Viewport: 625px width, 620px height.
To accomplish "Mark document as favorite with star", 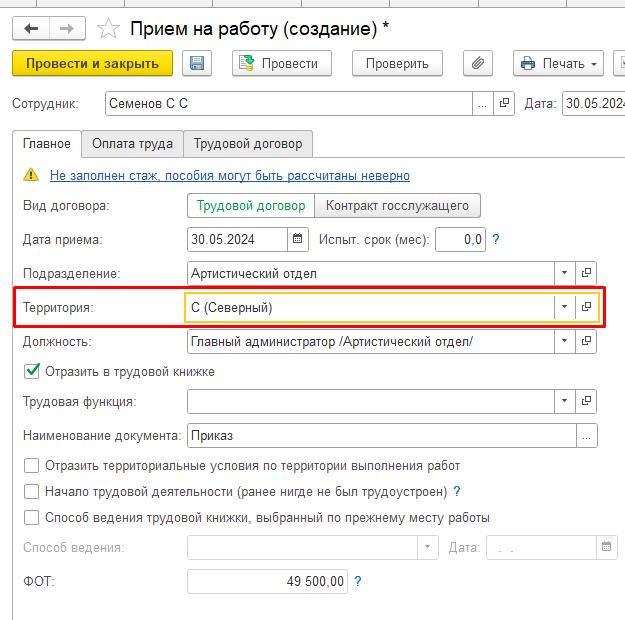I will point(110,28).
